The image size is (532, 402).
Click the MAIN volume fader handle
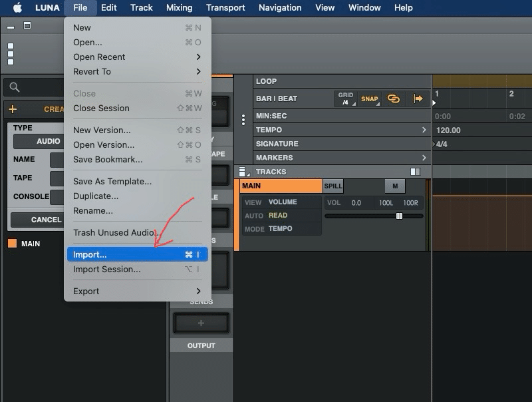pyautogui.click(x=400, y=216)
